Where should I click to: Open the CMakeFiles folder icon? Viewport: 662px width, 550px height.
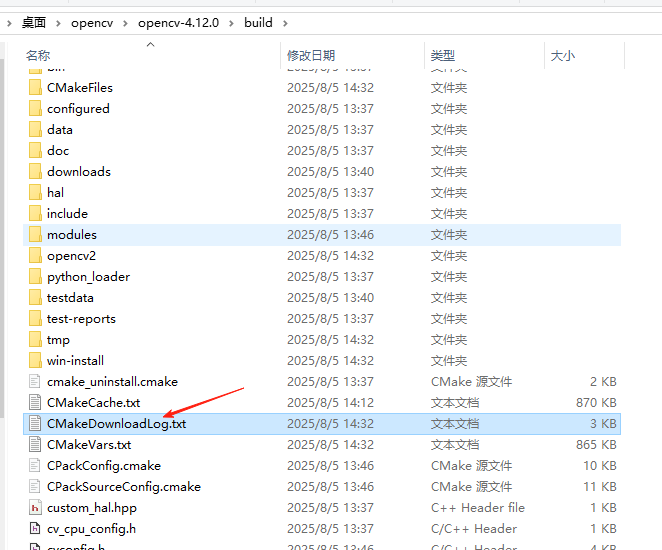(35, 87)
